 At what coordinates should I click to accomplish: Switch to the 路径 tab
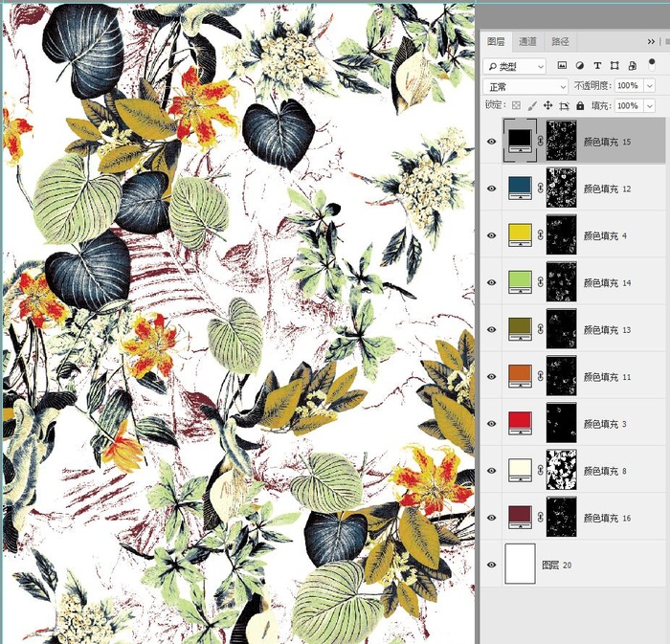[x=560, y=41]
